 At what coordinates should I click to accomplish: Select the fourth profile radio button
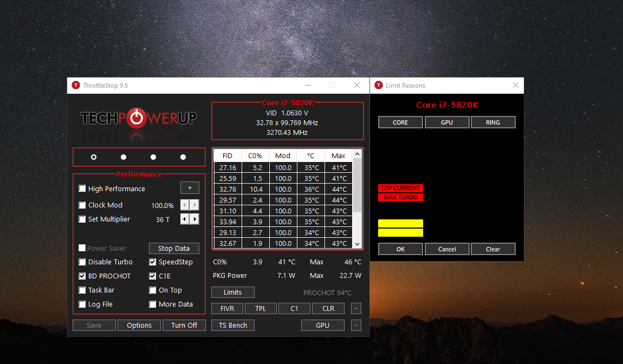pos(183,157)
